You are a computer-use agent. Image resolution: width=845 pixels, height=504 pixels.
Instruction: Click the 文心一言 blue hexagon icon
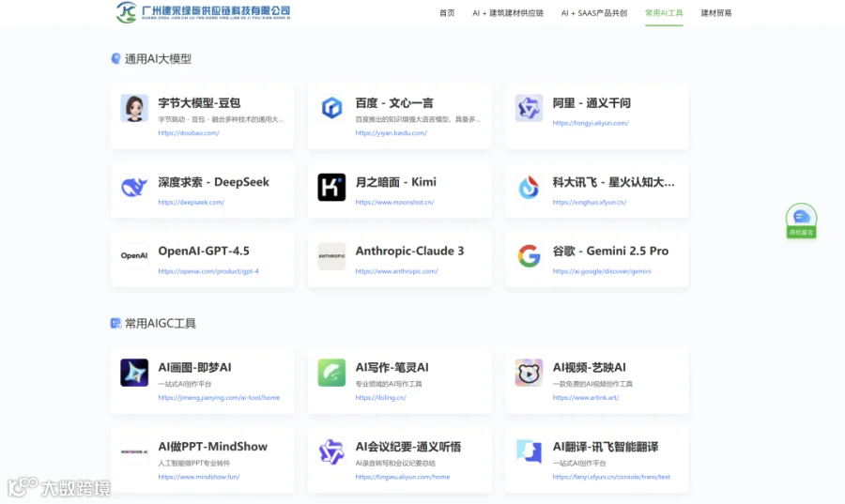pyautogui.click(x=331, y=108)
